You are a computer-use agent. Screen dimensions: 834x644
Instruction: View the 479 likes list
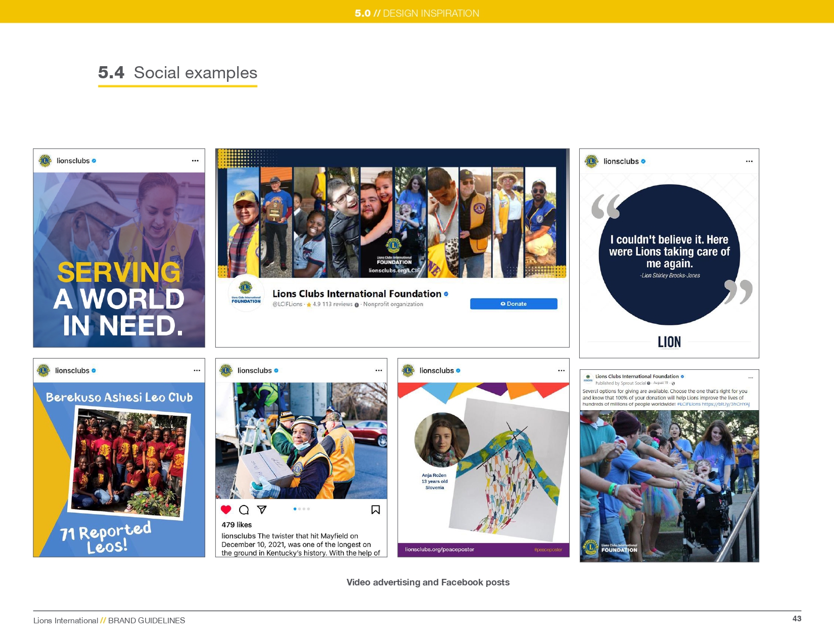[237, 525]
